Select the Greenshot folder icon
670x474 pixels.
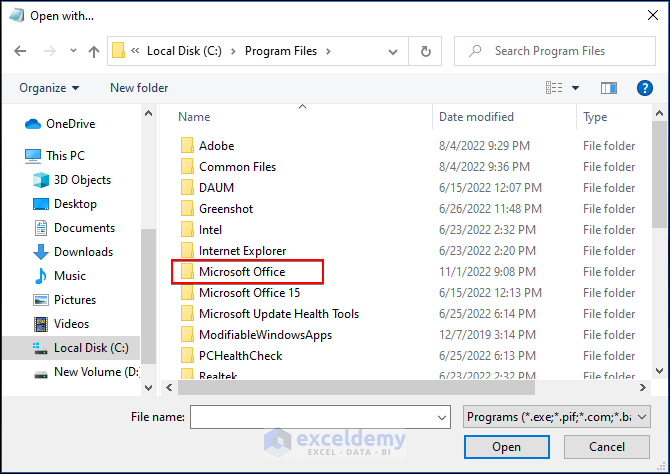(187, 209)
